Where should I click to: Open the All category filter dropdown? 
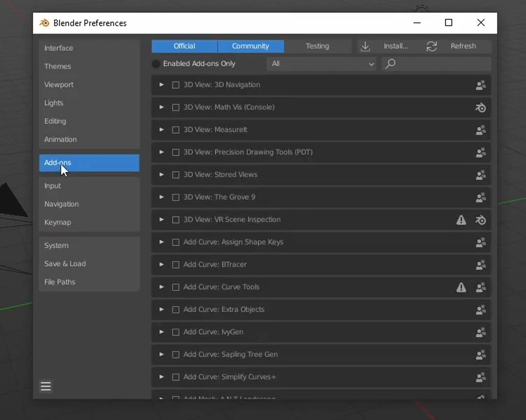pos(321,64)
